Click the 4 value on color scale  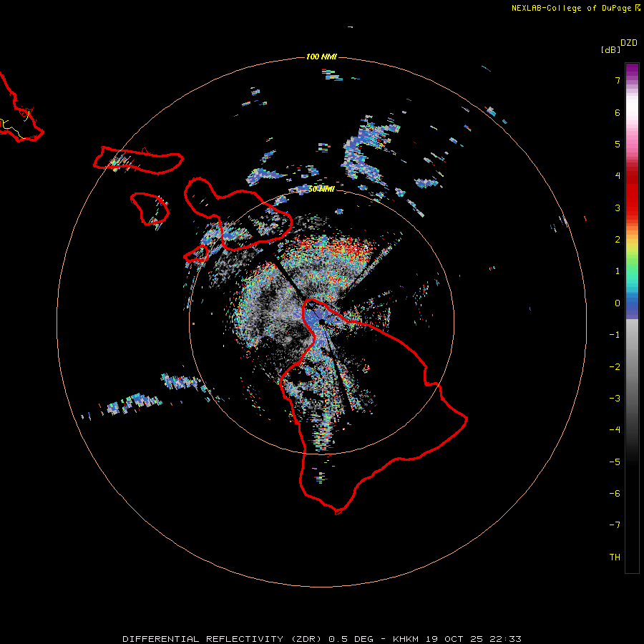pyautogui.click(x=618, y=176)
